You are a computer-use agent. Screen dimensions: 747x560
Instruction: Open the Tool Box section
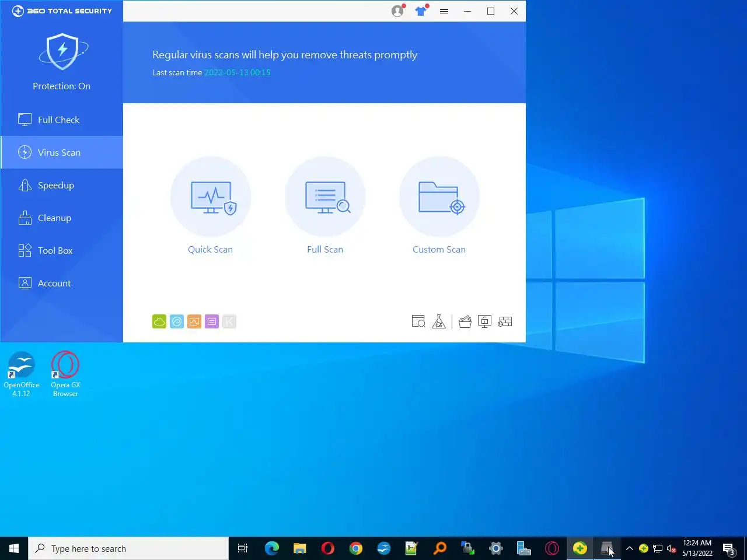click(61, 250)
